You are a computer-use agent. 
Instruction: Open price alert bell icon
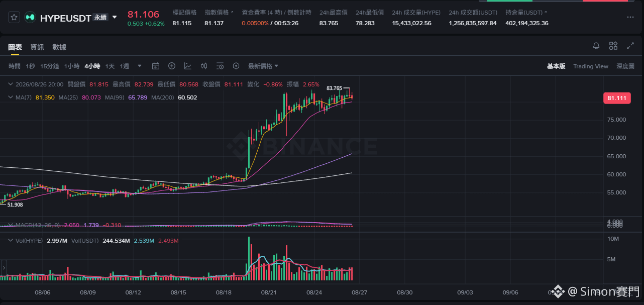pyautogui.click(x=596, y=46)
